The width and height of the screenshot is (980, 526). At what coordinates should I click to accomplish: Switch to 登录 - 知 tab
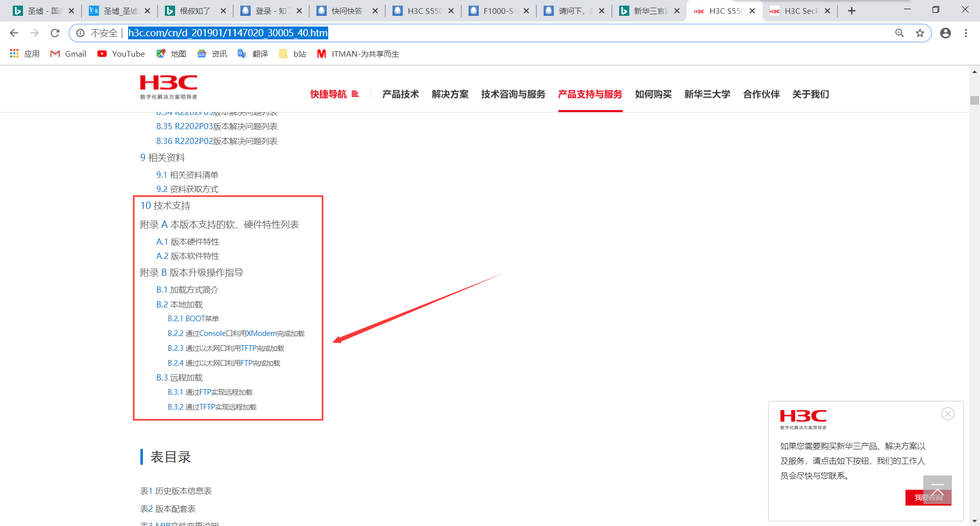272,11
